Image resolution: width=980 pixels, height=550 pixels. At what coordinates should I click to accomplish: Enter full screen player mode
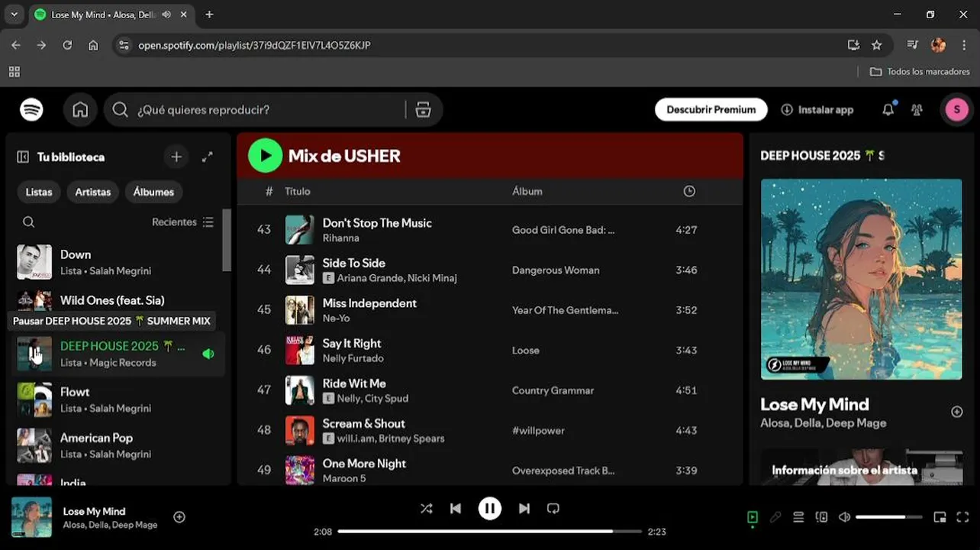[962, 517]
